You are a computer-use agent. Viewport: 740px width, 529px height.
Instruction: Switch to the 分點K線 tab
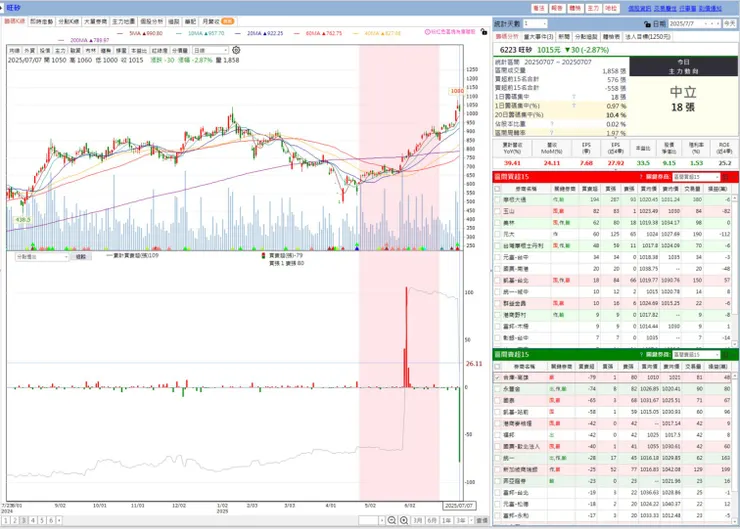point(68,22)
